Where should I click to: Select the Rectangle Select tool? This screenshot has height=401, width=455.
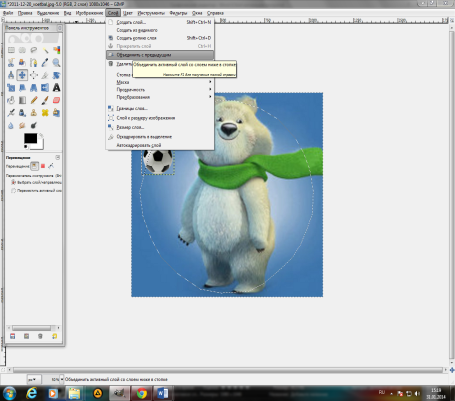(11, 50)
